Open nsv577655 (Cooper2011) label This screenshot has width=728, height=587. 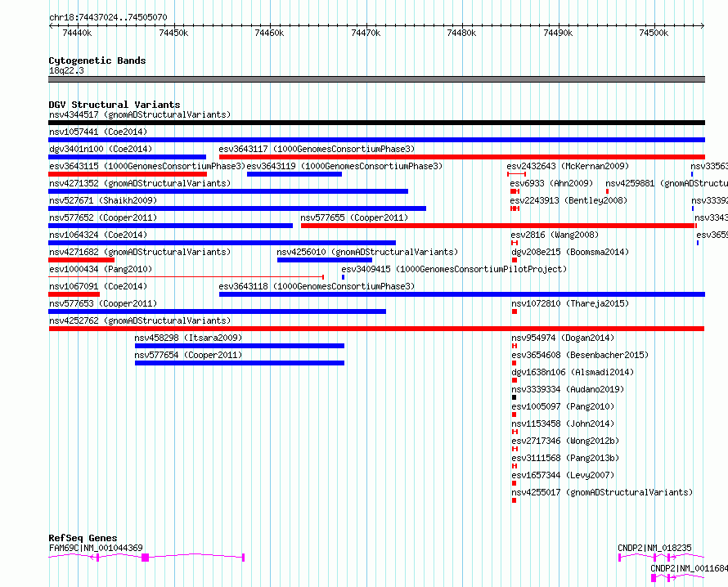coord(354,217)
